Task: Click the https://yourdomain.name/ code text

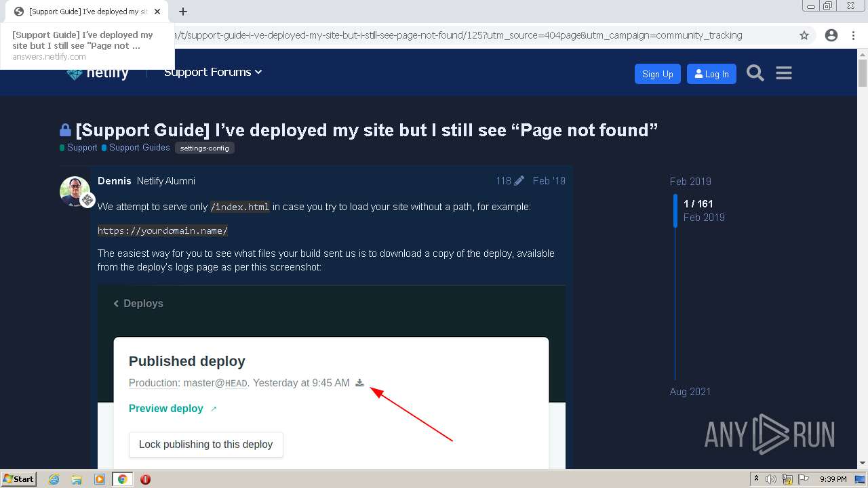Action: point(163,231)
